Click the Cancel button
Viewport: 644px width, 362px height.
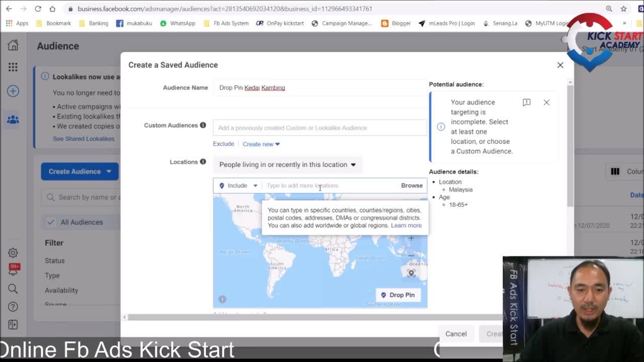[x=456, y=334]
